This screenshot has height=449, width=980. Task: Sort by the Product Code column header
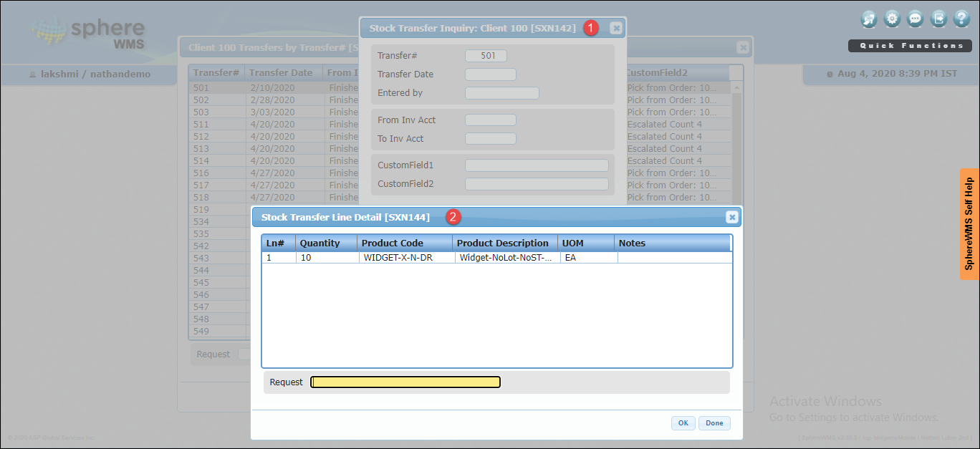coord(392,243)
